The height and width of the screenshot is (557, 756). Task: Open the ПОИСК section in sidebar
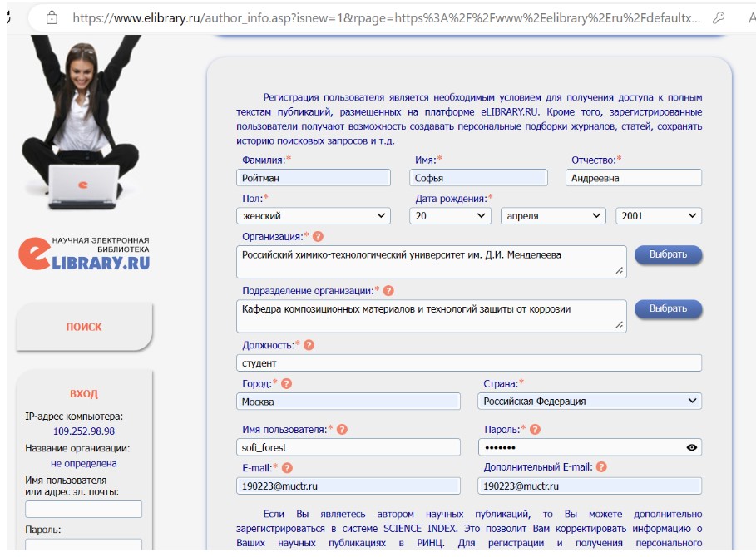84,327
